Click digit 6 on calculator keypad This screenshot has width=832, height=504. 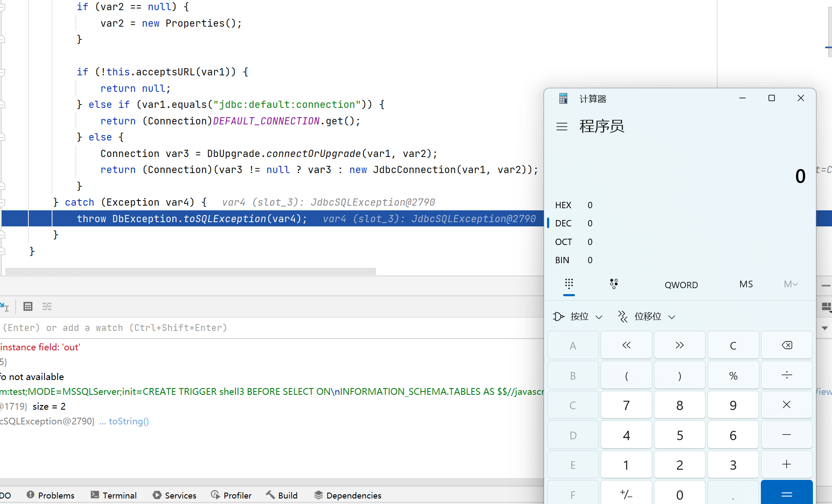pyautogui.click(x=733, y=435)
